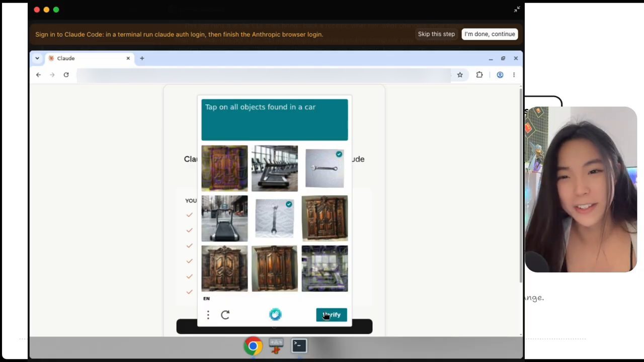Click the I'm done, continue button
Viewport: 644px width, 362px height.
click(490, 34)
